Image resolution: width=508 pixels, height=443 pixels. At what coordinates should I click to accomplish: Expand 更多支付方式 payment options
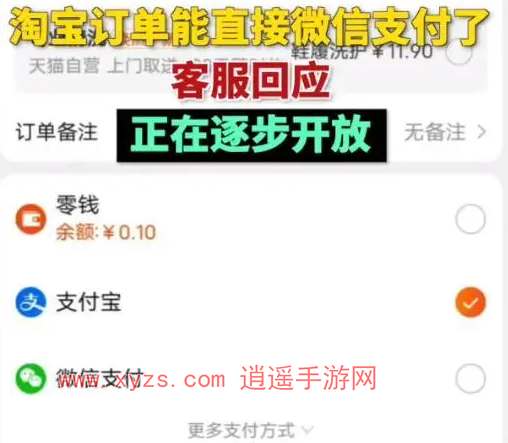click(251, 430)
